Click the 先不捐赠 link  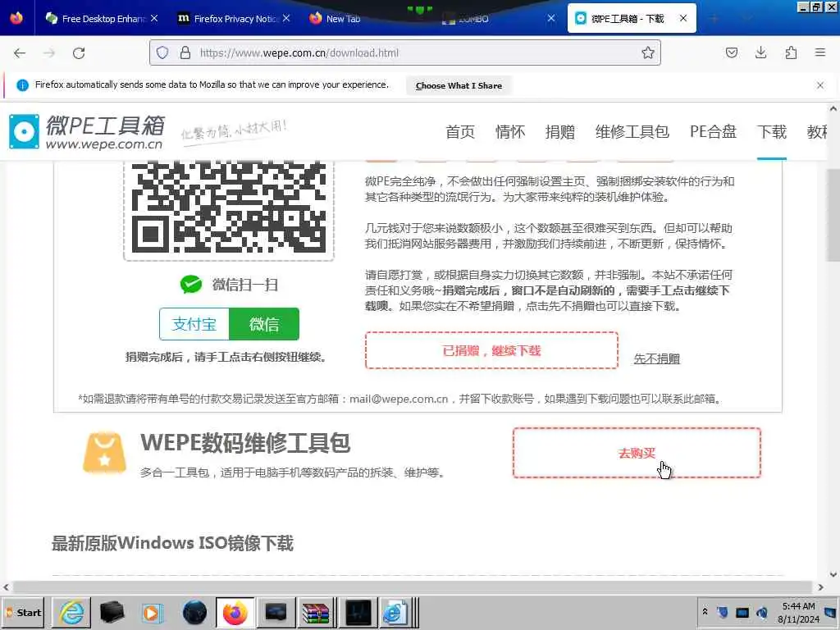point(656,359)
